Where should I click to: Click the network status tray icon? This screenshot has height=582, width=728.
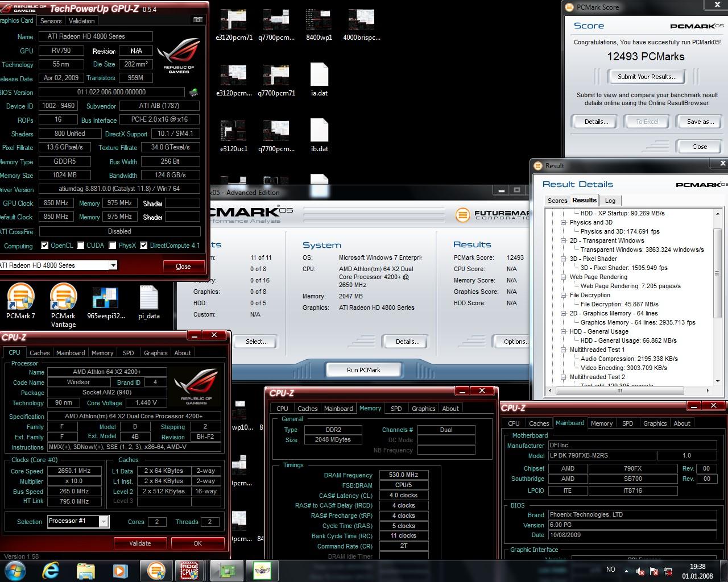tap(668, 571)
